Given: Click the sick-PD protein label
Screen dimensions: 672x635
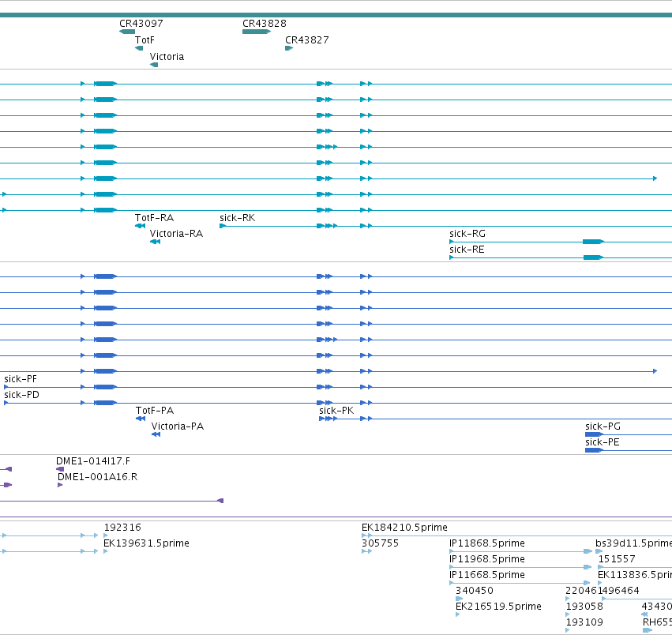Looking at the screenshot, I should pyautogui.click(x=21, y=395).
